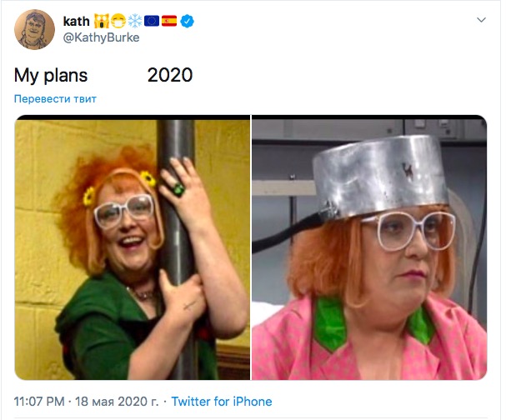Click the blue verified badge
Image resolution: width=506 pixels, height=420 pixels.
(x=187, y=21)
